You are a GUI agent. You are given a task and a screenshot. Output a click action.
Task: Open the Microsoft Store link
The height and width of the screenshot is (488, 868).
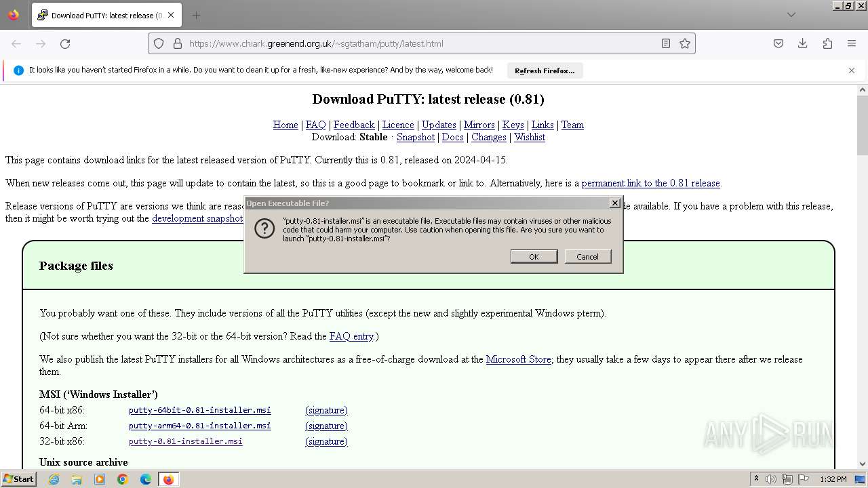519,359
